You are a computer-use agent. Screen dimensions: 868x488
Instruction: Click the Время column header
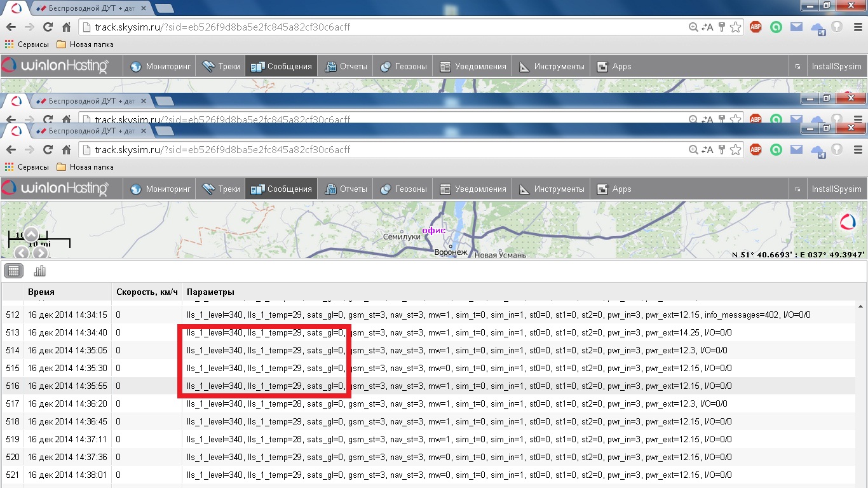[41, 292]
